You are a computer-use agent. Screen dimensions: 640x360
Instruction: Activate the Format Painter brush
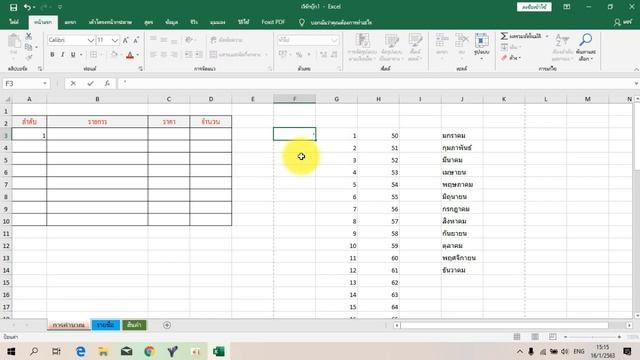tap(29, 58)
